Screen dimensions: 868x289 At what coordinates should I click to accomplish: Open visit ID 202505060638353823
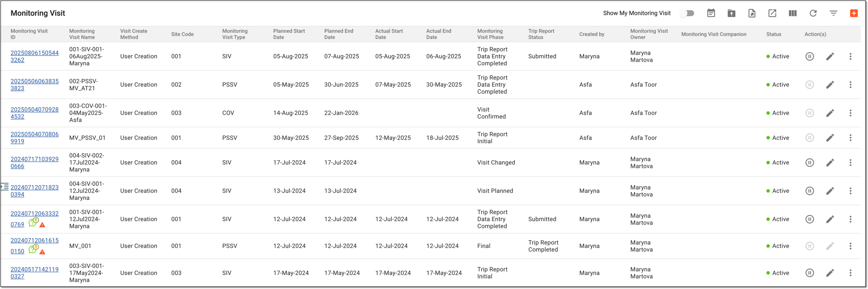coord(35,85)
